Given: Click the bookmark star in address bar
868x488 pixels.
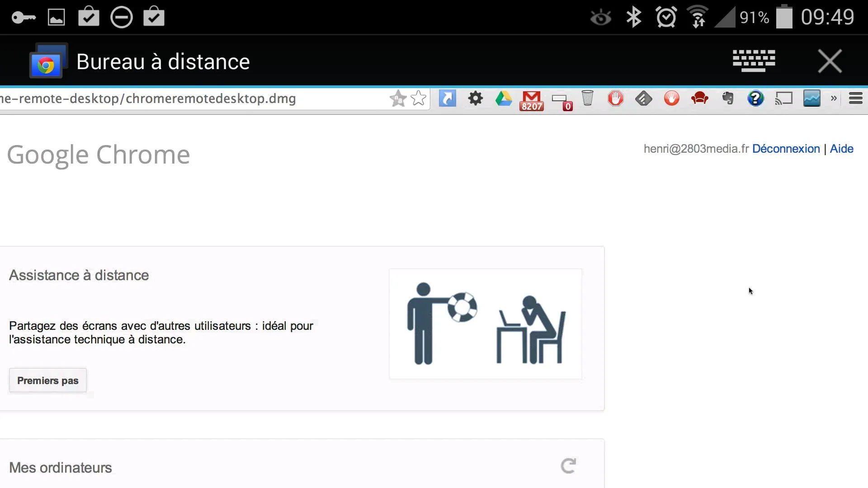Looking at the screenshot, I should (x=419, y=98).
